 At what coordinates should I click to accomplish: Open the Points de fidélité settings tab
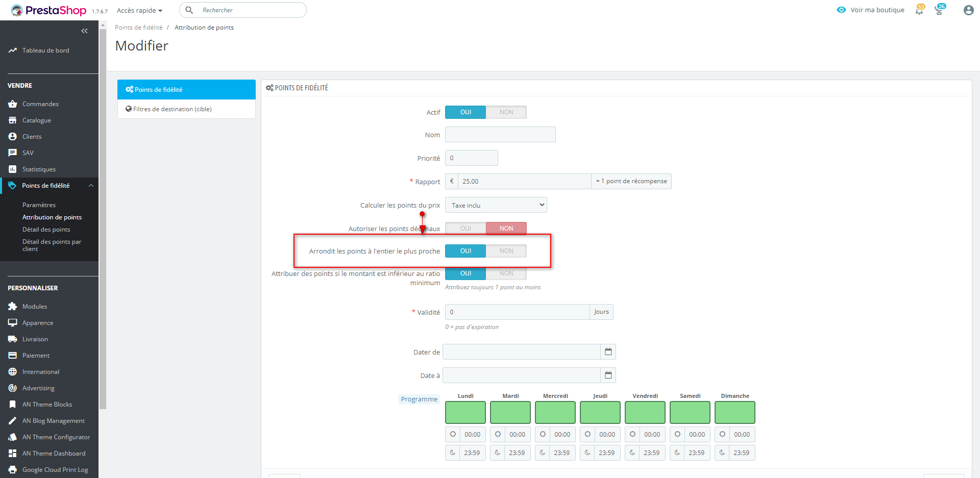pos(186,90)
